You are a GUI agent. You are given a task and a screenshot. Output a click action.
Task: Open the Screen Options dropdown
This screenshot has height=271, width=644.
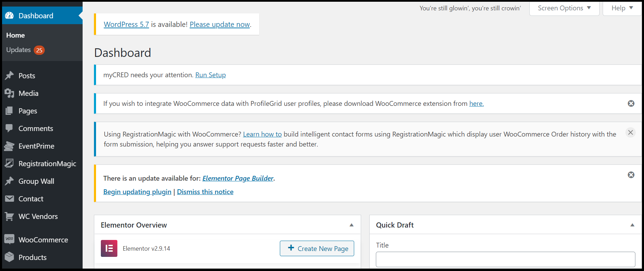tap(564, 8)
